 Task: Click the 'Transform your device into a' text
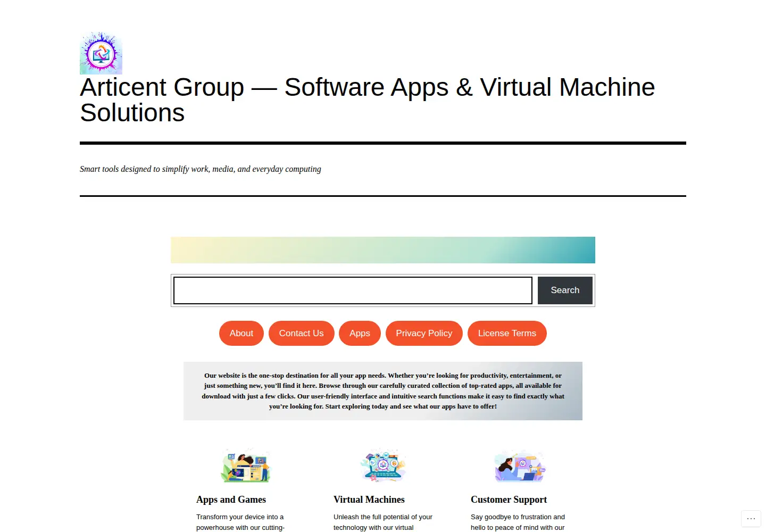pos(240,517)
